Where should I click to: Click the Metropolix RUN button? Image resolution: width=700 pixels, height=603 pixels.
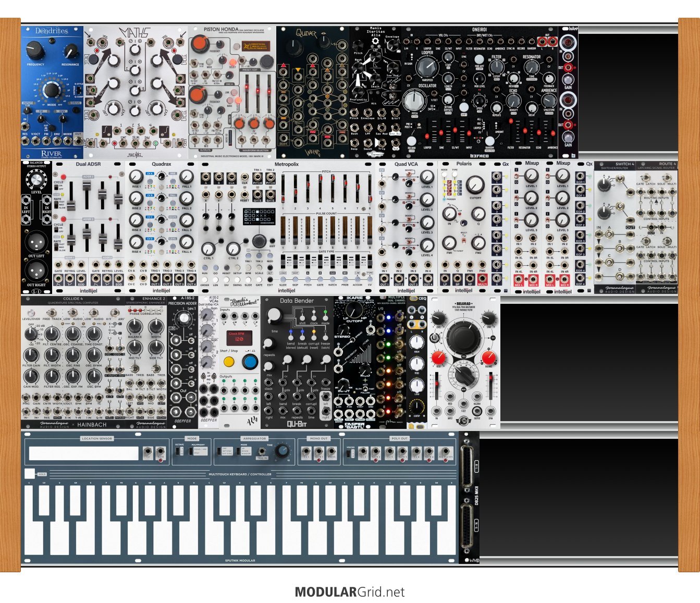click(x=205, y=267)
